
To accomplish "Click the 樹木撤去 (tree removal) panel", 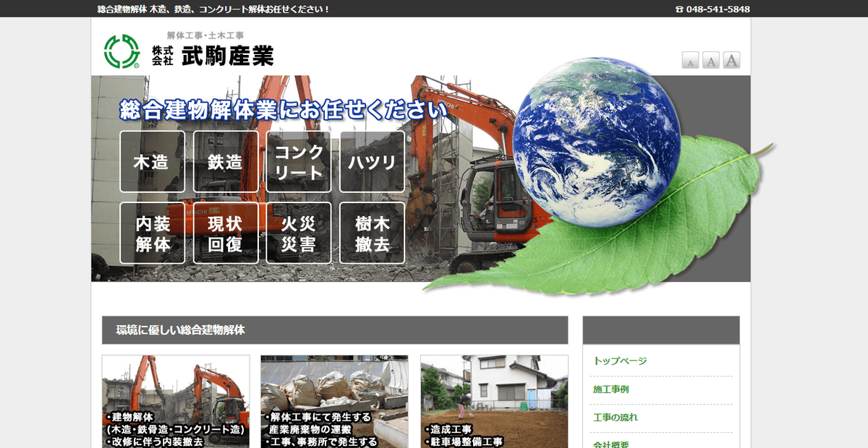I will [372, 233].
